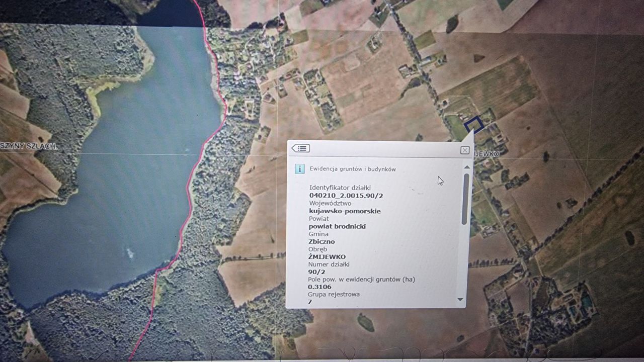Click the label "Grupa rejestrowa"
Image resolution: width=644 pixels, height=362 pixels.
point(334,294)
